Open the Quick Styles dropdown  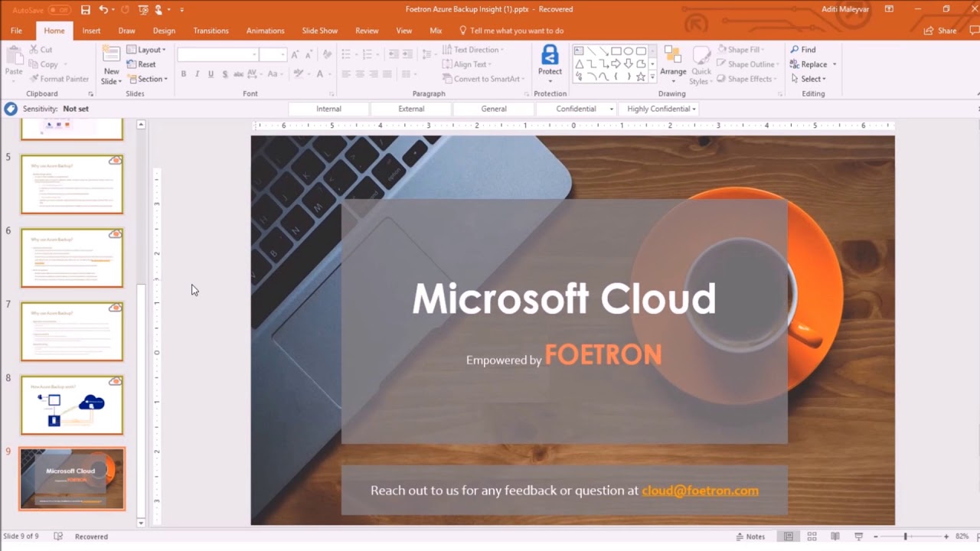pos(701,65)
